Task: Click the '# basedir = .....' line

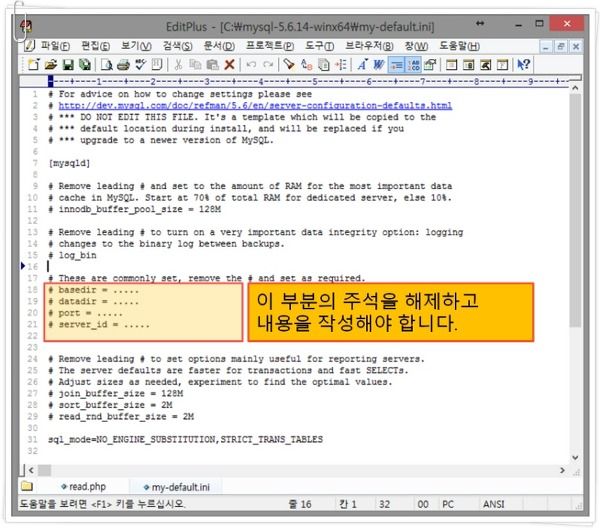Action: [93, 290]
